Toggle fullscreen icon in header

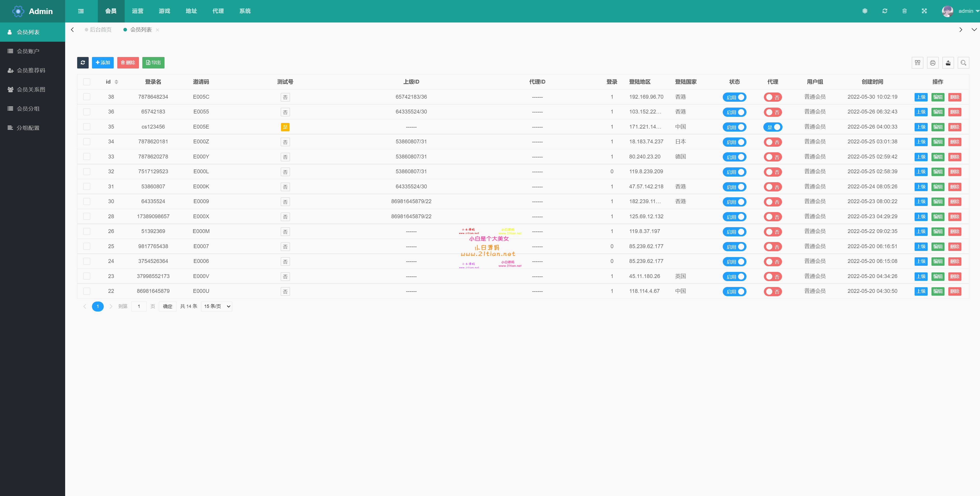(x=924, y=11)
